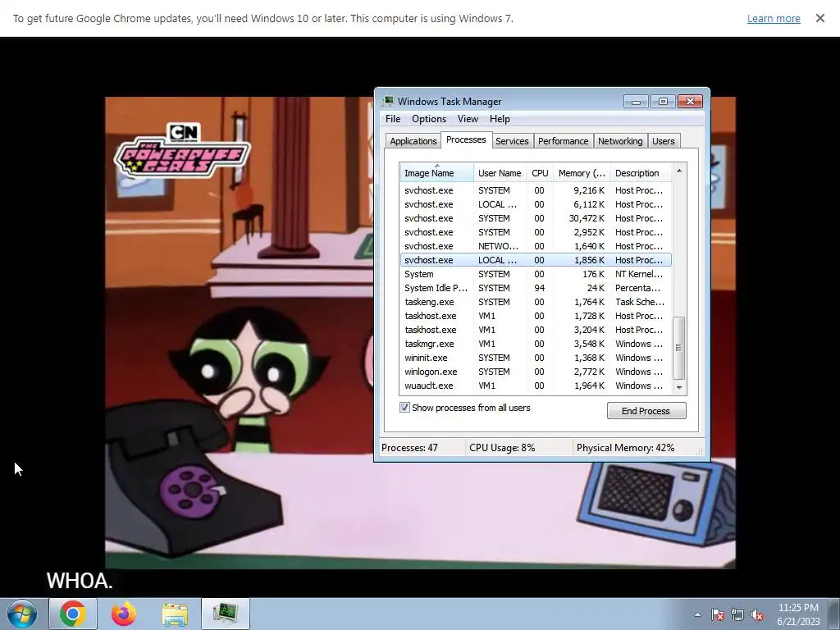Sort processes by User Name column
The image size is (840, 630).
(500, 173)
